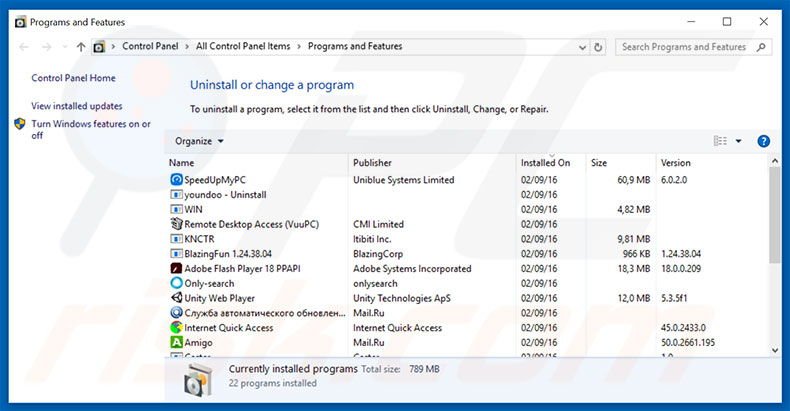Select the BlazingFun 1.24.38.04 entry
This screenshot has width=790, height=411.
click(x=228, y=254)
